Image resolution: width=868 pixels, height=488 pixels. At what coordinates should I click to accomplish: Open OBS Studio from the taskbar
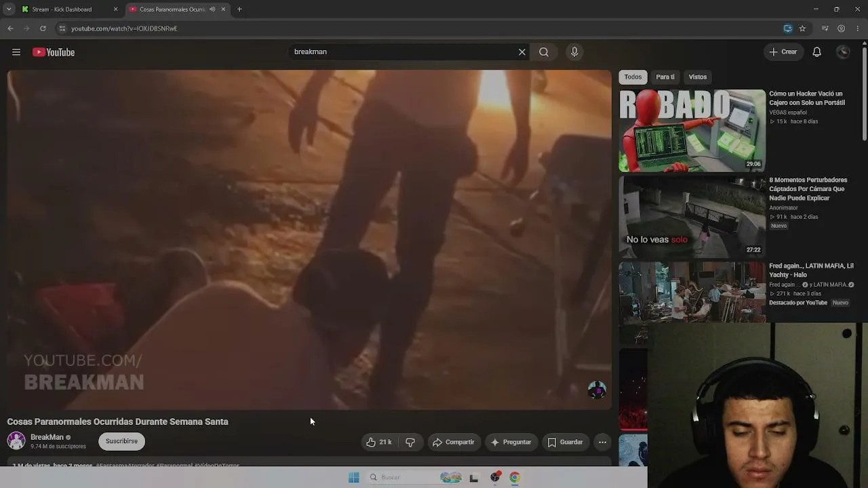click(x=496, y=477)
